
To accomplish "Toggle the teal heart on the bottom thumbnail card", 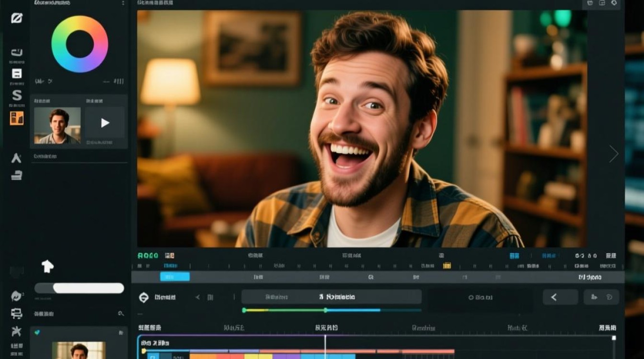I will [x=37, y=333].
